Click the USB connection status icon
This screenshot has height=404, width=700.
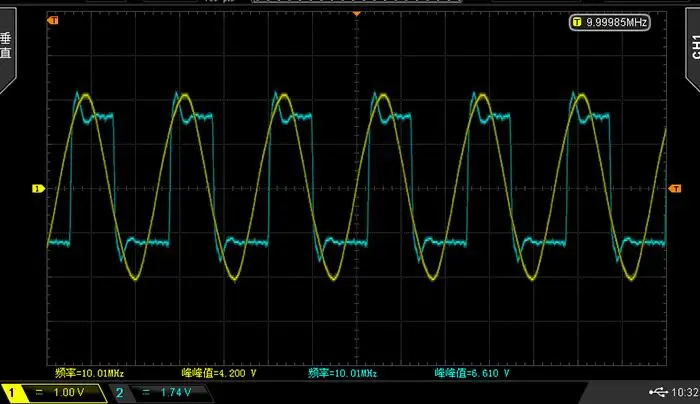658,392
